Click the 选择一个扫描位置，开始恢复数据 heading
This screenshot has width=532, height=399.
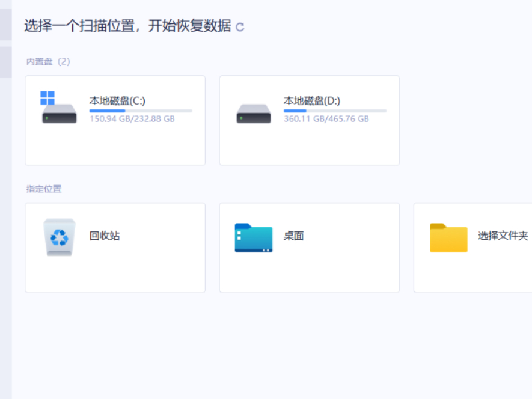point(127,26)
